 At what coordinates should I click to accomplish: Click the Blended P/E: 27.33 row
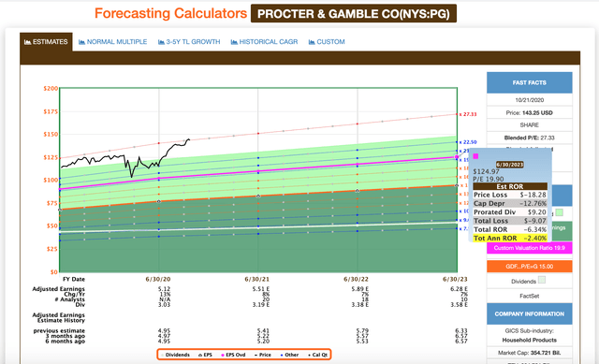click(x=529, y=138)
